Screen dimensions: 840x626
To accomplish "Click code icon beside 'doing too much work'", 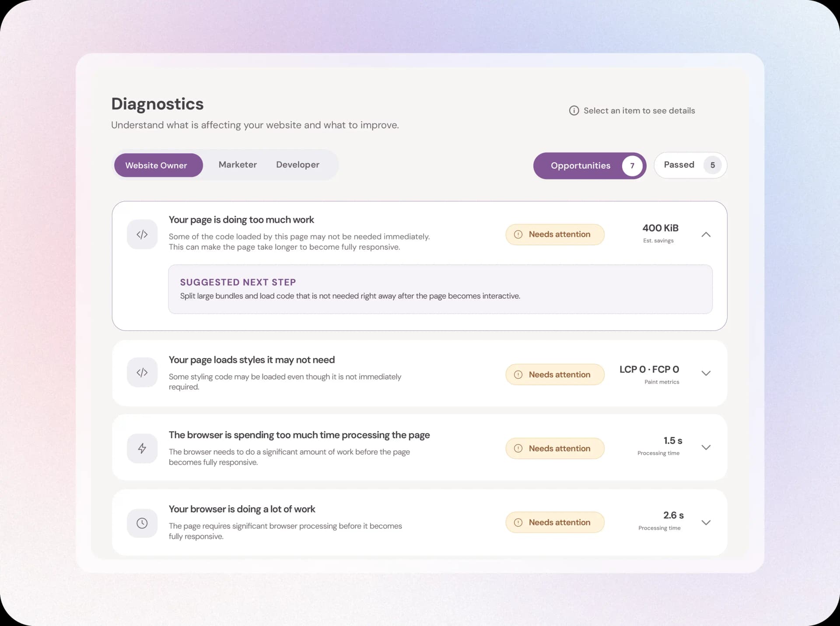I will (142, 235).
